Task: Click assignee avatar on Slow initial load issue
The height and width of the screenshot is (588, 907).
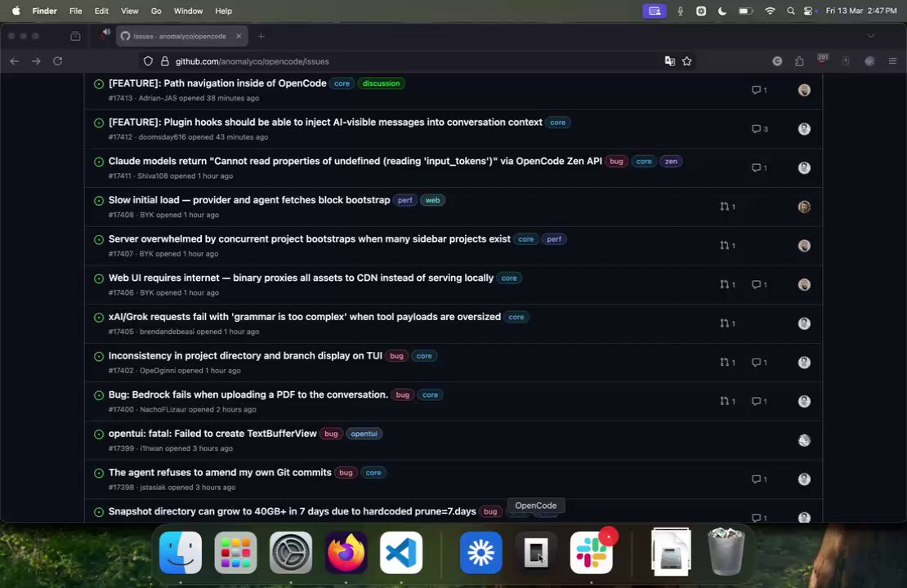Action: point(804,207)
